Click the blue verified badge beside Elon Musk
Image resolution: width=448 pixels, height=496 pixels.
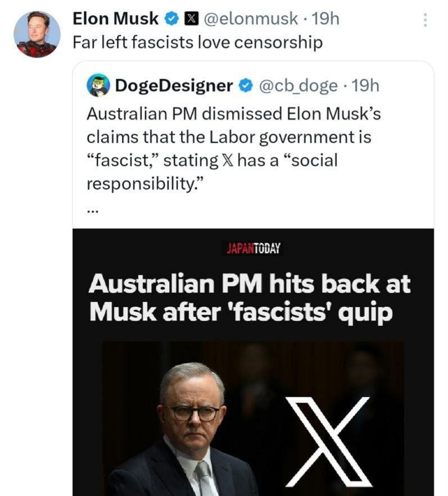click(x=170, y=19)
